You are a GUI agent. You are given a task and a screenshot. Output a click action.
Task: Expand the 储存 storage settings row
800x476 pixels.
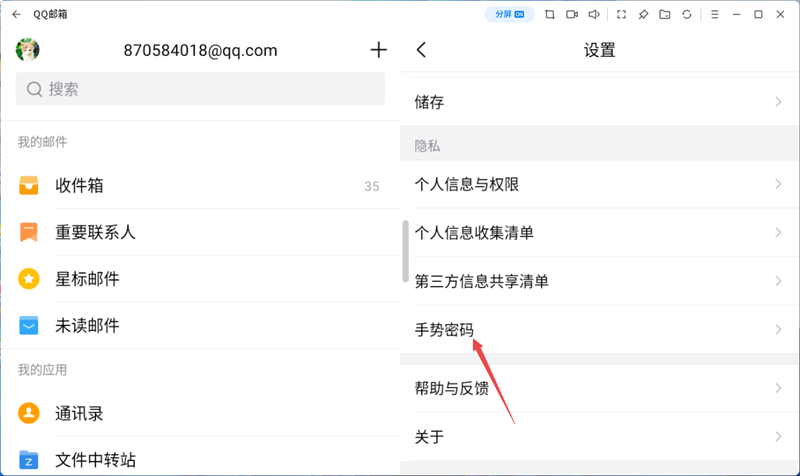click(x=598, y=102)
